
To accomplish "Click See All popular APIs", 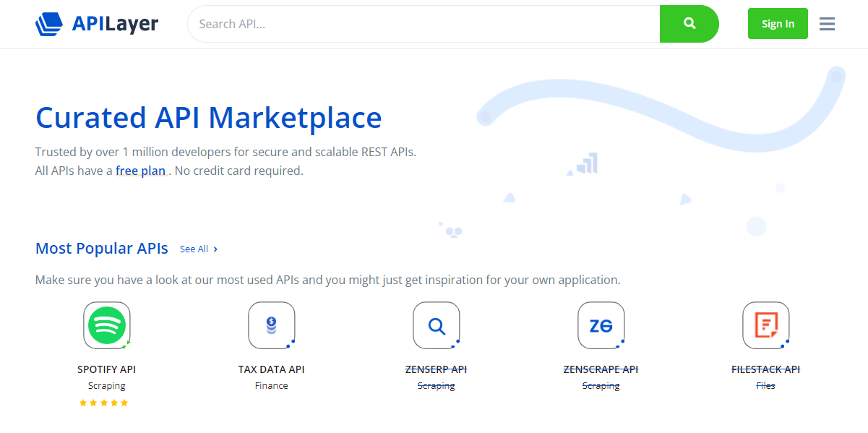I will [x=194, y=249].
